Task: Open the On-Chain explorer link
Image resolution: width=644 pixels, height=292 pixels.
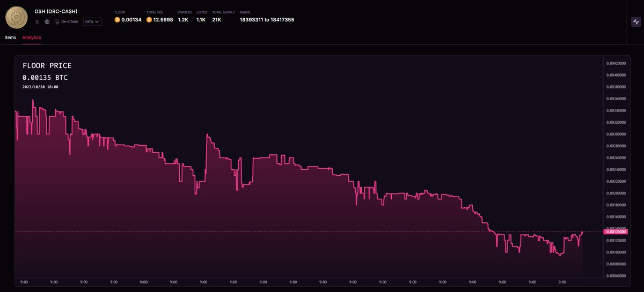Action: pyautogui.click(x=67, y=22)
